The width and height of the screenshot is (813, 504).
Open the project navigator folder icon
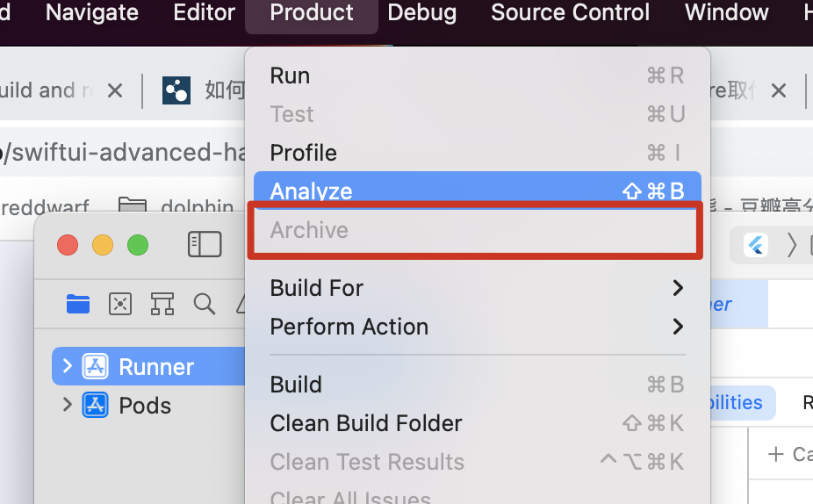78,304
